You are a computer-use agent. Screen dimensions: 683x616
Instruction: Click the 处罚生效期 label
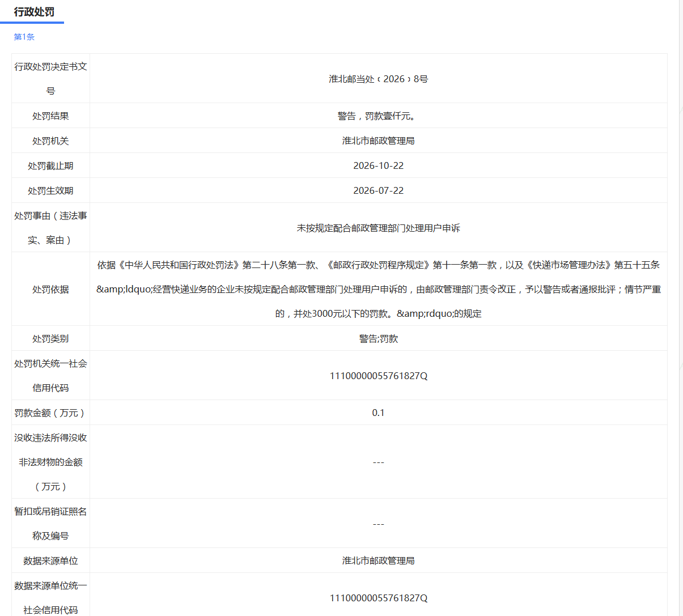[50, 190]
